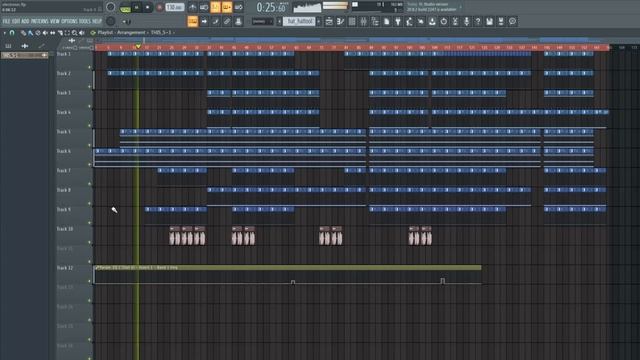Image resolution: width=640 pixels, height=360 pixels.
Task: Mute Track 4 with its green switch
Action: [x=90, y=126]
